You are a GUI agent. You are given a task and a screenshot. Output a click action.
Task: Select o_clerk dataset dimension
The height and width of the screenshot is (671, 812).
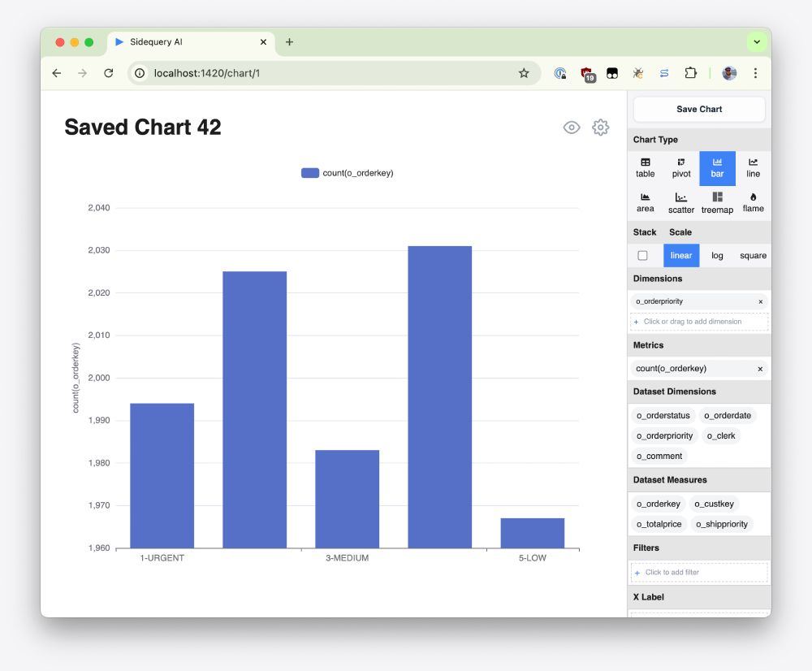pos(721,435)
